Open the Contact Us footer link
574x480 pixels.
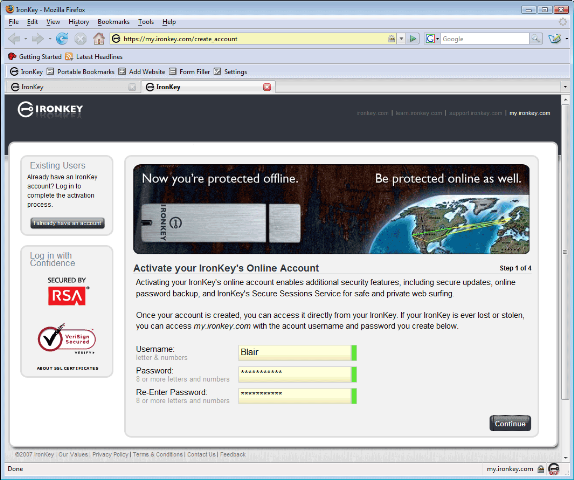click(201, 454)
